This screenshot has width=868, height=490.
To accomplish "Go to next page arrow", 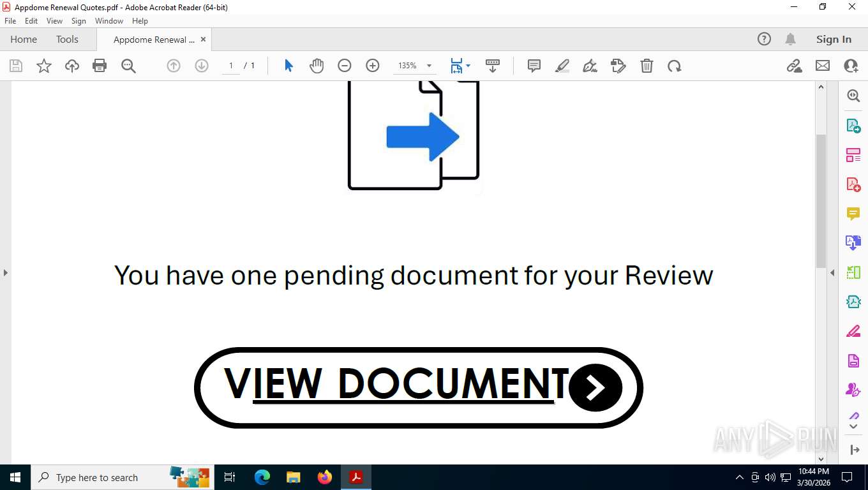I will (x=202, y=66).
